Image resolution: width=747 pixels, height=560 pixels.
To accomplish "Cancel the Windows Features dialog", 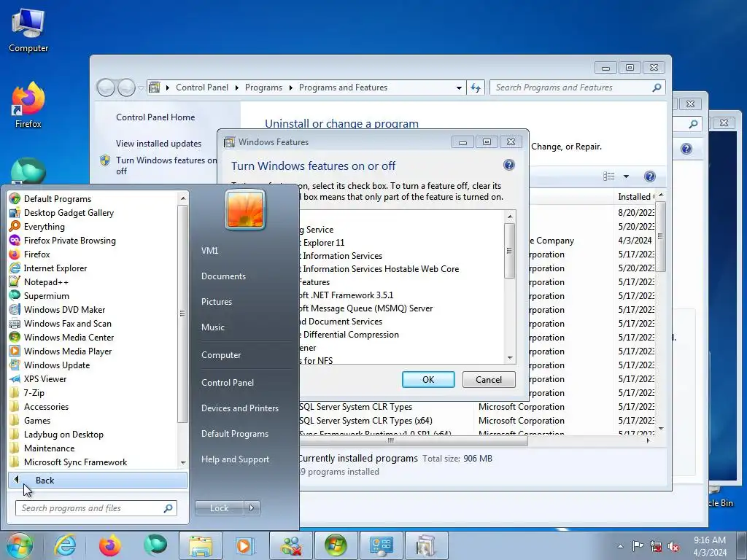I will coord(489,379).
